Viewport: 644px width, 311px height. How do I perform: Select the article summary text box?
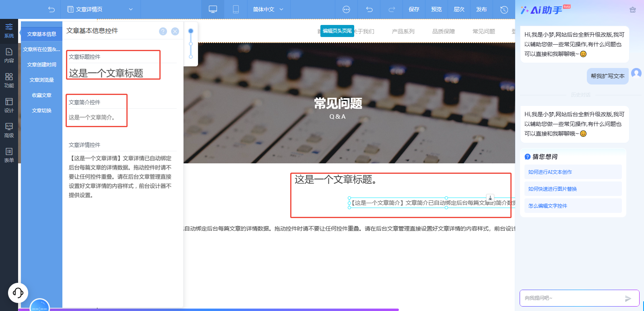click(x=432, y=203)
